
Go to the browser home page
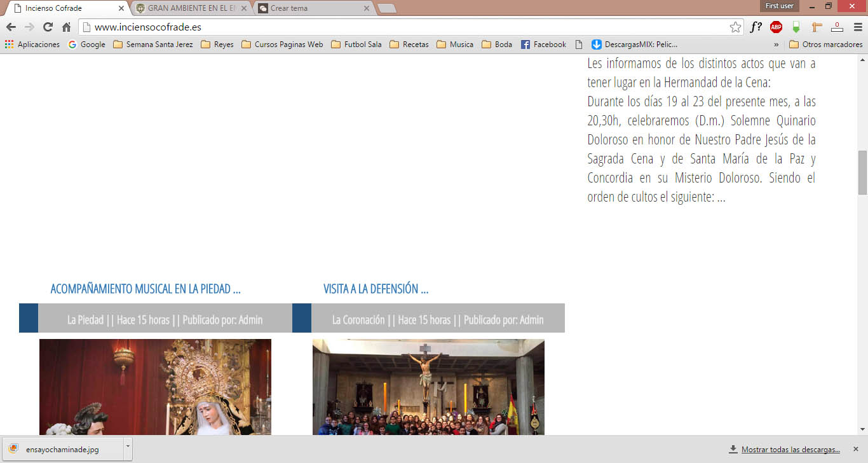tap(66, 27)
